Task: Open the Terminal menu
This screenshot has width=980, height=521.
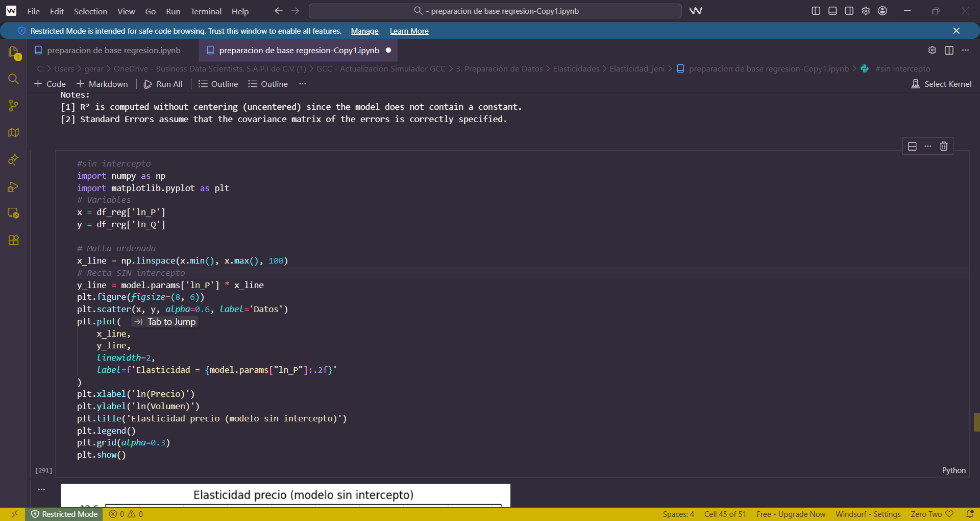Action: click(206, 11)
